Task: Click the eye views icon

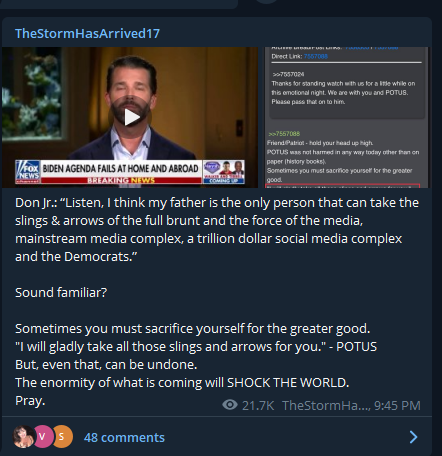Action: (230, 405)
